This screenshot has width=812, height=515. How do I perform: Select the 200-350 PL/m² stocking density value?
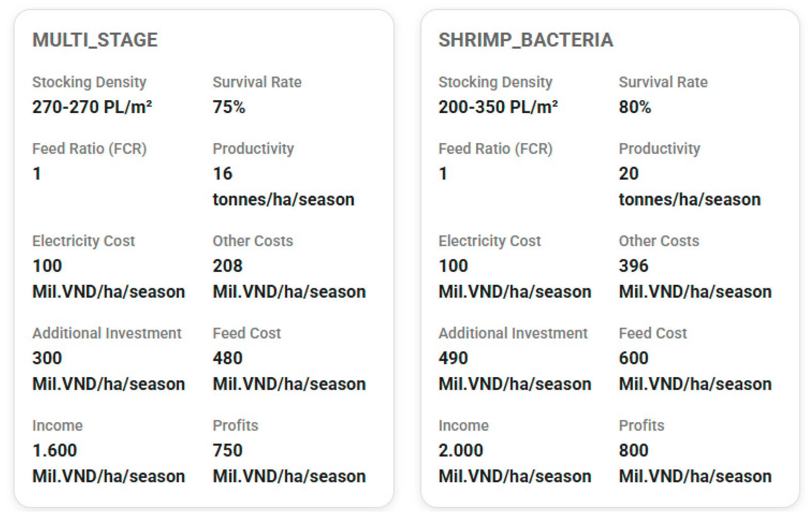point(498,107)
